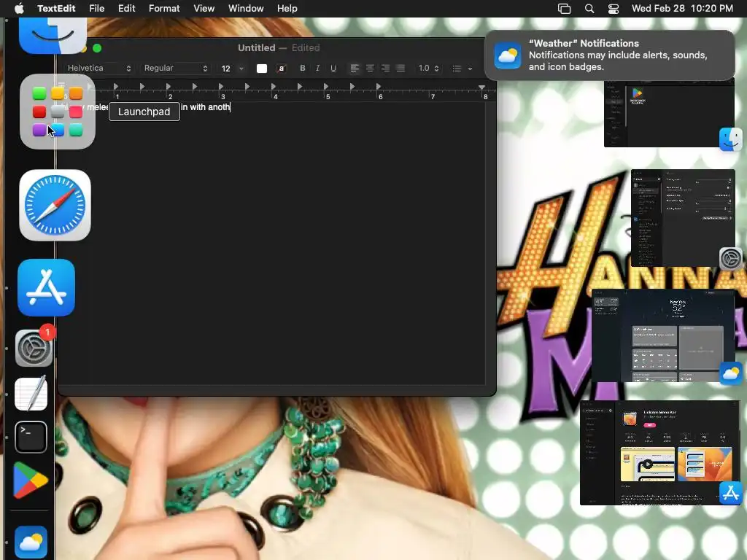Open the Regular typeface dropdown
The height and width of the screenshot is (560, 747).
tap(177, 68)
